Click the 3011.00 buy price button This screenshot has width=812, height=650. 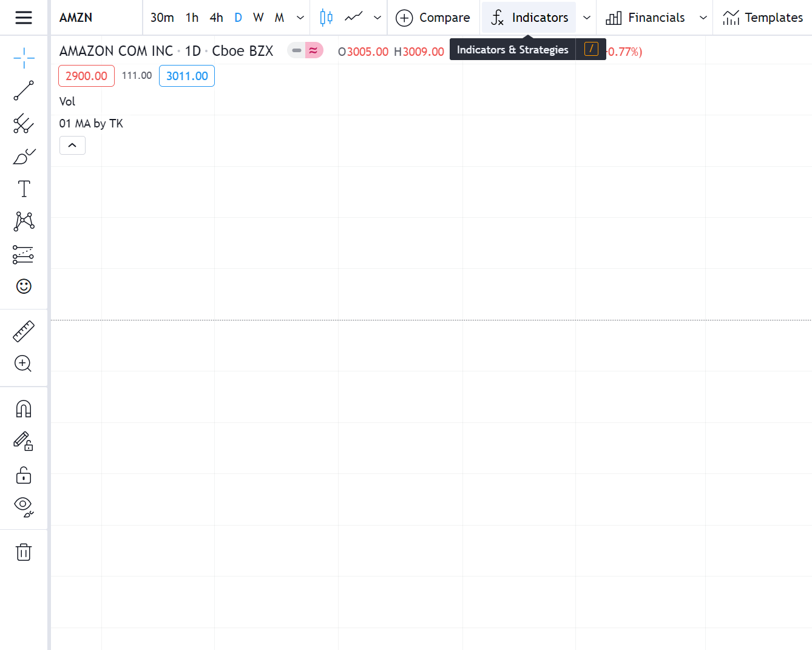(x=187, y=76)
